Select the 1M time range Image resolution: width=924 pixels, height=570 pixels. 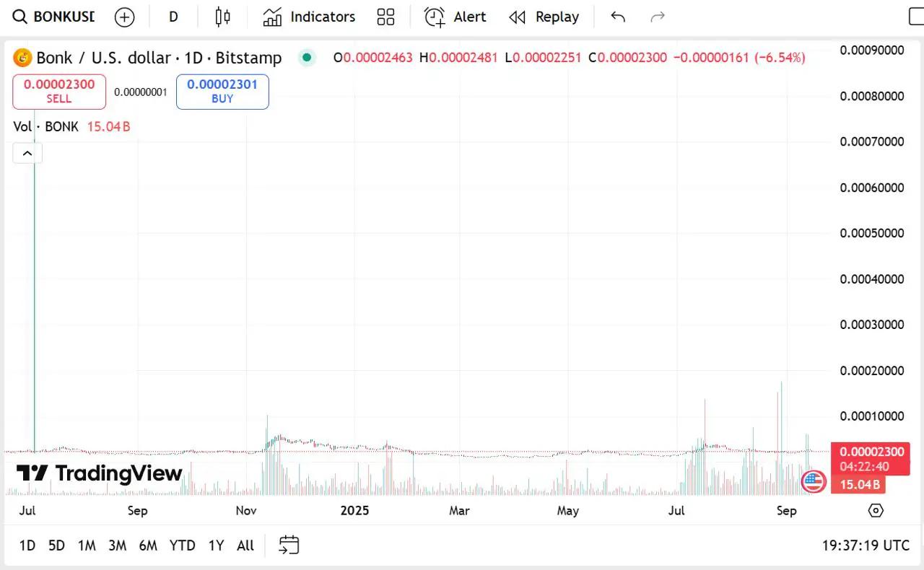coord(87,545)
